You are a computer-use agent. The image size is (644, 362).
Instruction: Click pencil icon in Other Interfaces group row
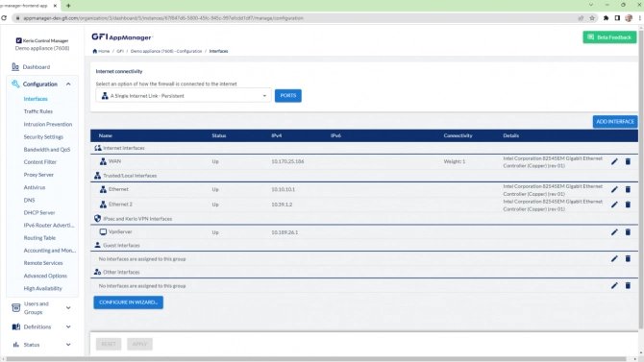coord(614,285)
